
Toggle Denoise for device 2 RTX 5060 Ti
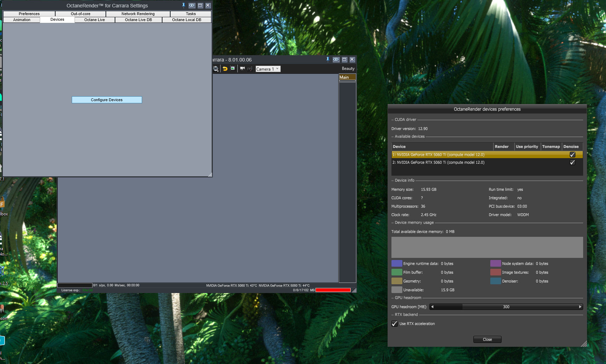573,162
